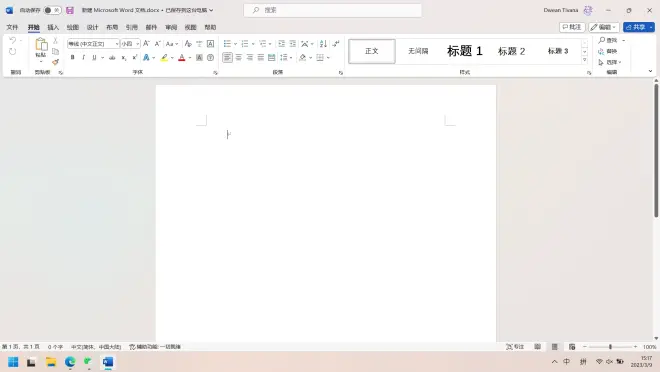The height and width of the screenshot is (372, 660).
Task: Apply yellow text highlight color
Action: click(x=164, y=58)
